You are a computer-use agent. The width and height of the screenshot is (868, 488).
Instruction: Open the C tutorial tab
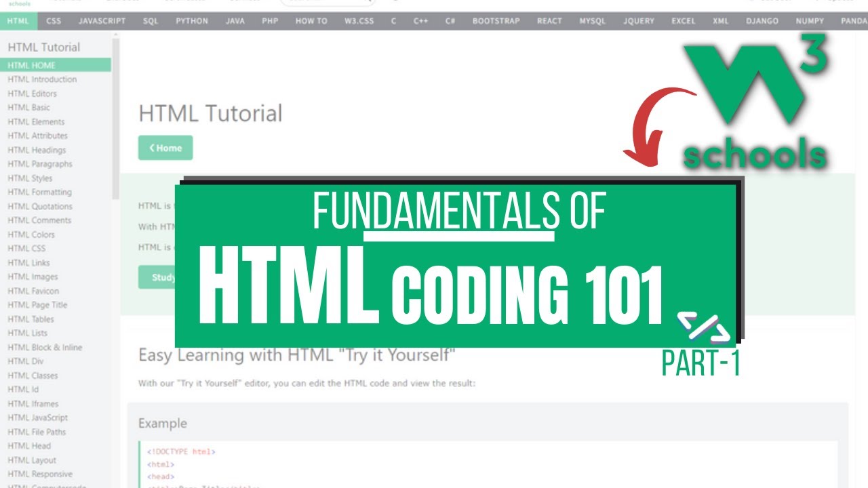tap(393, 21)
